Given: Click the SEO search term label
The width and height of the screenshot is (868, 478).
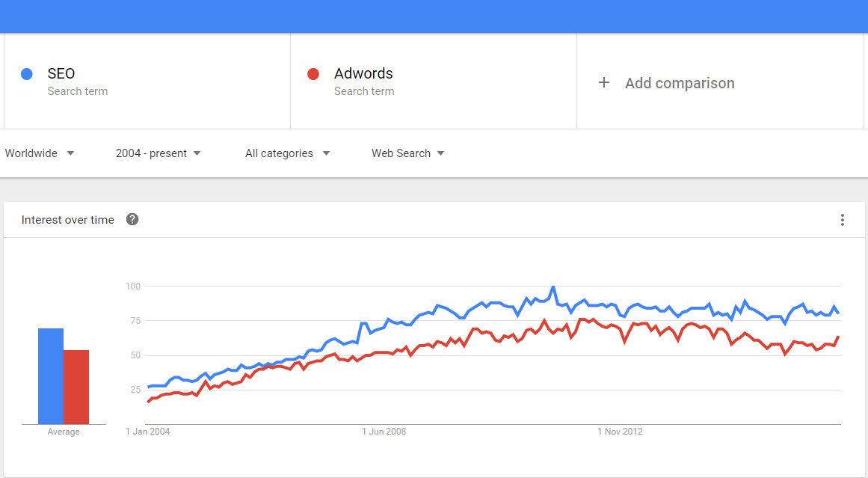Looking at the screenshot, I should (x=60, y=73).
